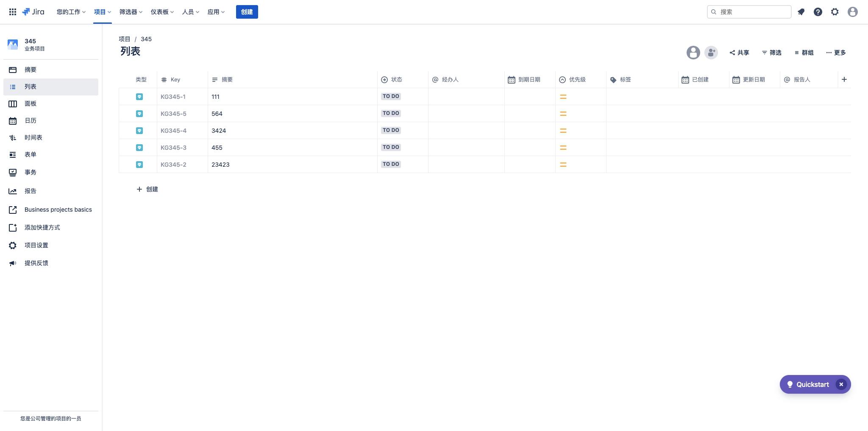This screenshot has height=431, width=868.
Task: Click 添加快捷方式 in sidebar
Action: [51, 227]
